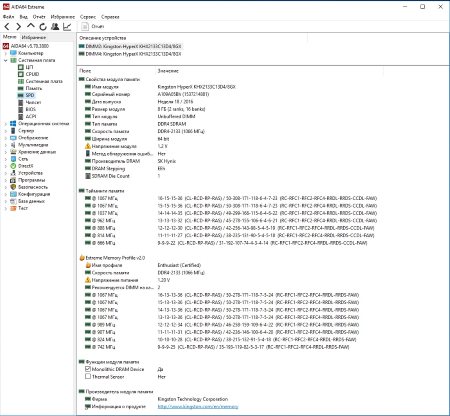Image resolution: width=450 pixels, height=416 pixels.
Task: Collapse the Системная плата parent node
Action: point(6,60)
